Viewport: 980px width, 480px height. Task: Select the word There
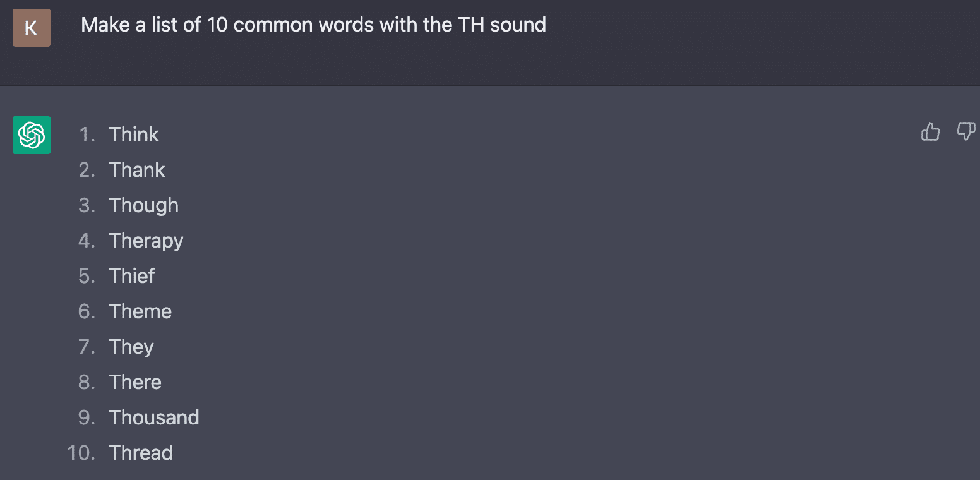(135, 382)
